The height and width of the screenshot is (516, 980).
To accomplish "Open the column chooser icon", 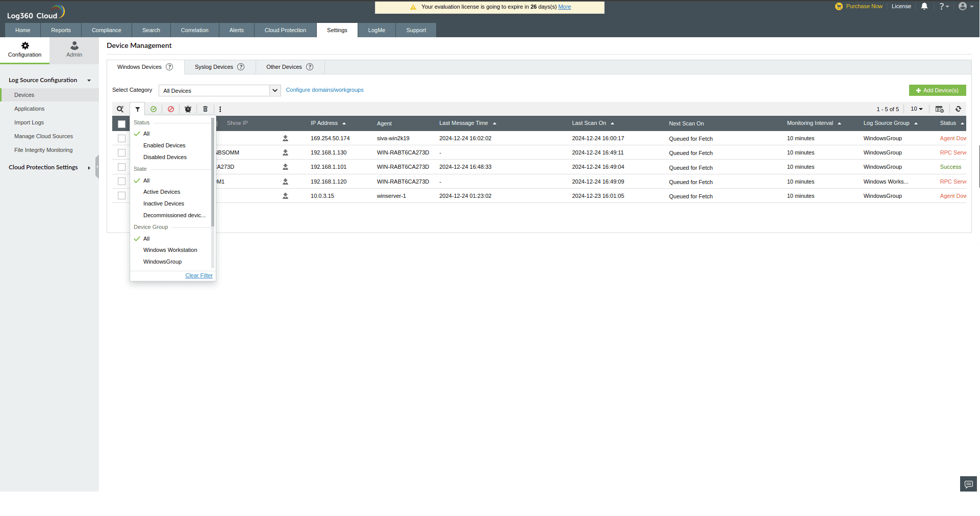I will (940, 109).
